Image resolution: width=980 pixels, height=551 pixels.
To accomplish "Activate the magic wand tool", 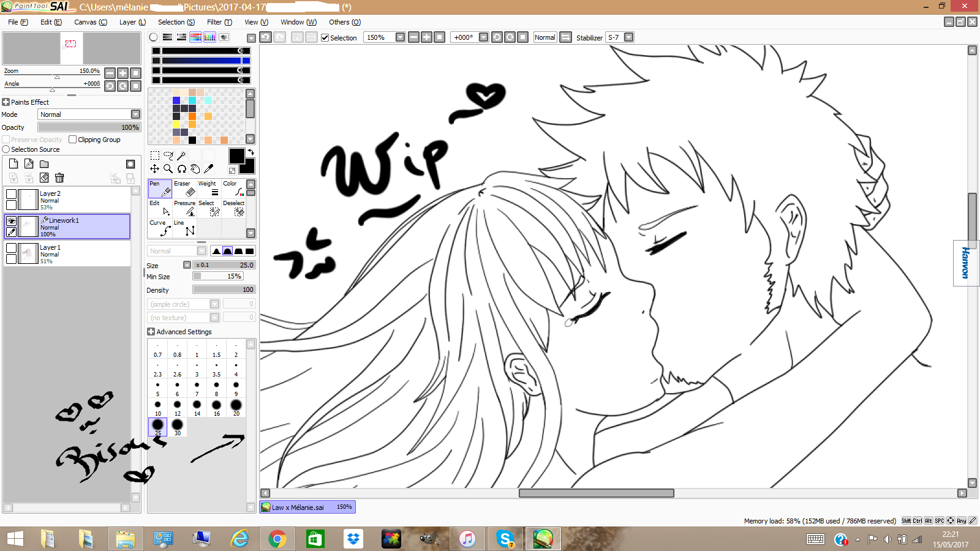I will pyautogui.click(x=182, y=156).
